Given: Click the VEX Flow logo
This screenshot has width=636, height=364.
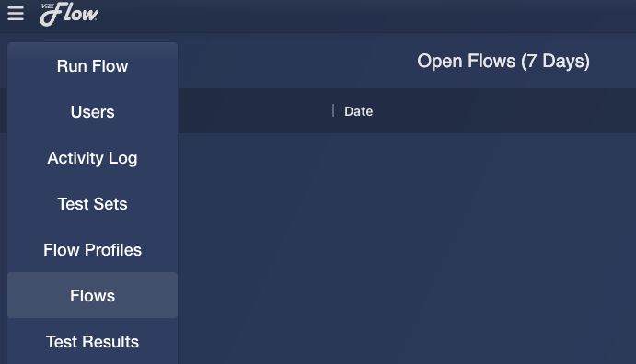Looking at the screenshot, I should pyautogui.click(x=69, y=14).
